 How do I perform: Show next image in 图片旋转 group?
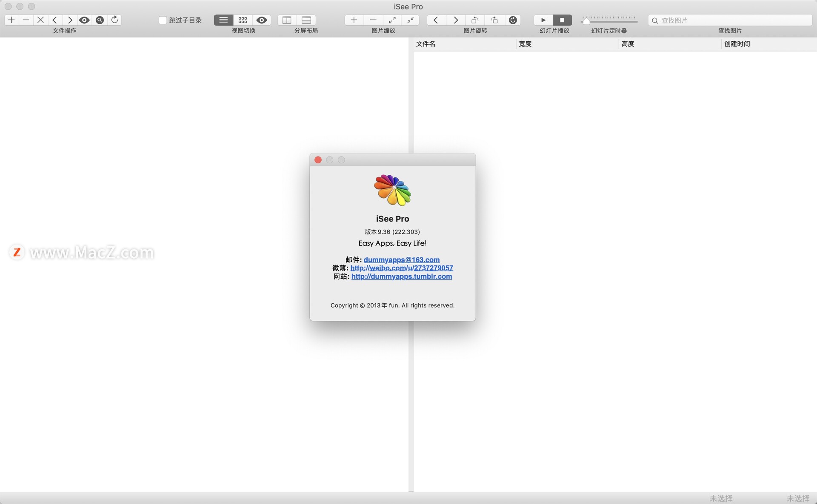point(456,20)
